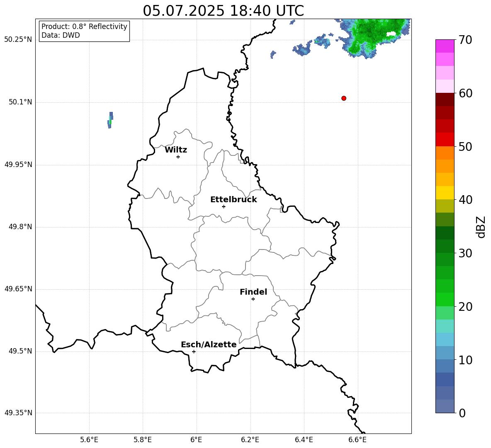
Task: Click the latitude label 49.65°N
Action: (x=18, y=289)
